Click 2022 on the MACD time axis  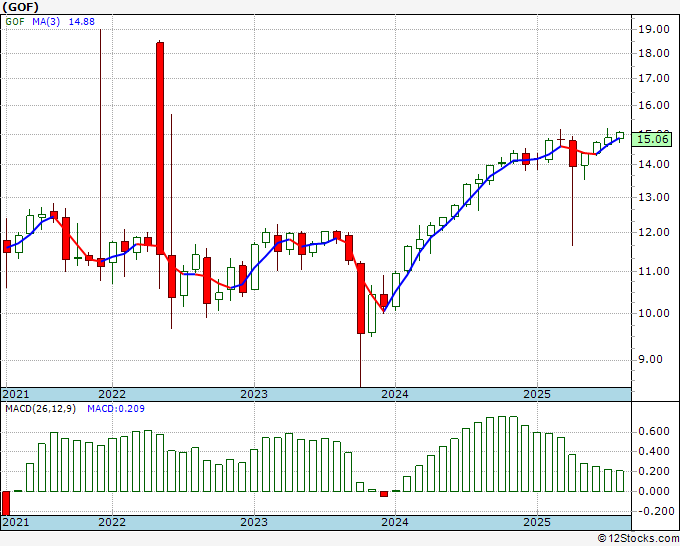click(x=112, y=522)
